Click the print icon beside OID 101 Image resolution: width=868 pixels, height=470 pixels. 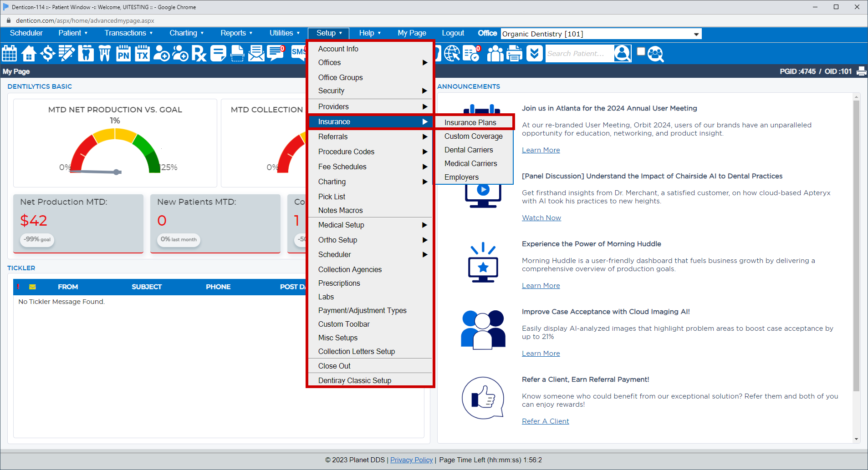(x=861, y=71)
